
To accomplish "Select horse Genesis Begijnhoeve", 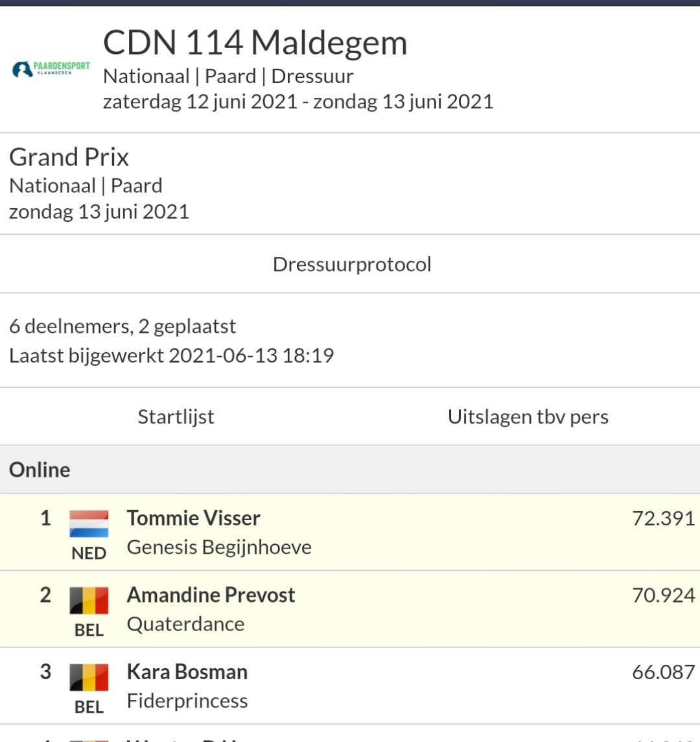I will 219,547.
